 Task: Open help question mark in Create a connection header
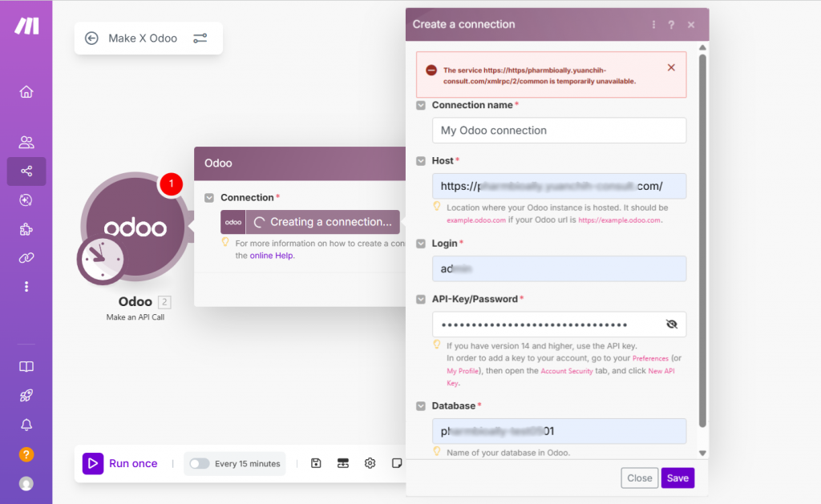(x=671, y=25)
